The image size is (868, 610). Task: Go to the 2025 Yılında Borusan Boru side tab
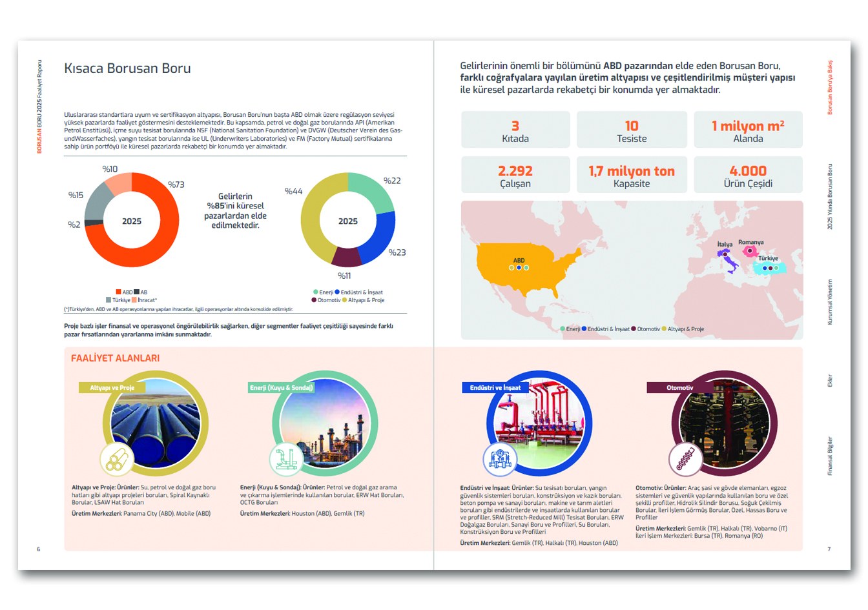click(x=830, y=197)
